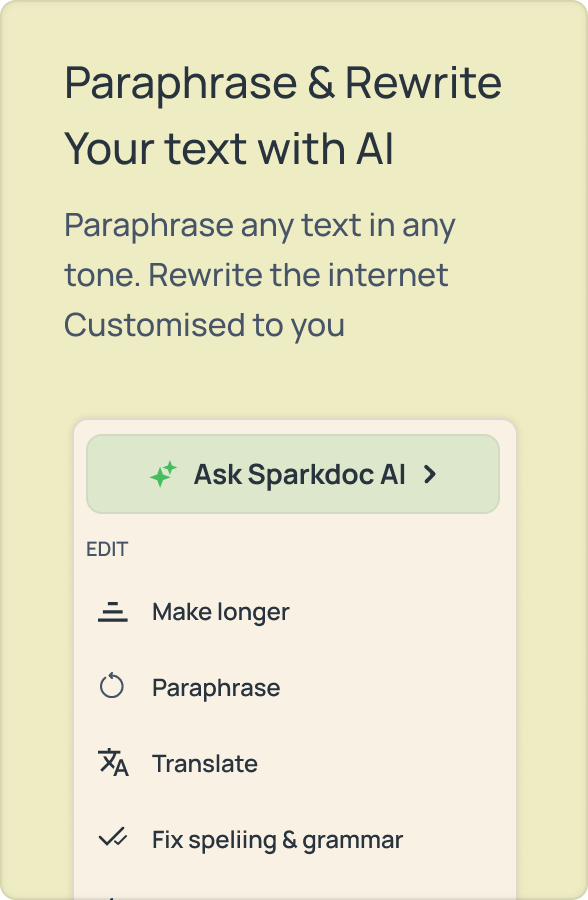Image resolution: width=588 pixels, height=900 pixels.
Task: Click the double checkmark icon
Action: coord(113,837)
